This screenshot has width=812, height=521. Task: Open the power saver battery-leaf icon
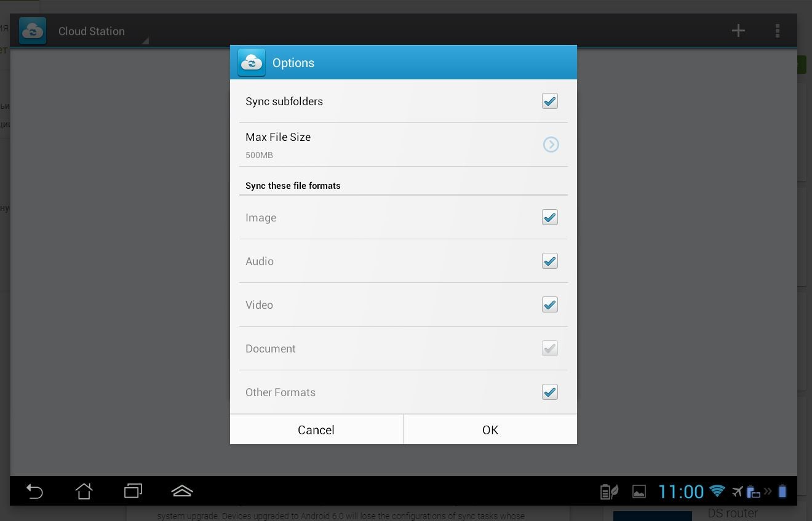[x=609, y=491]
